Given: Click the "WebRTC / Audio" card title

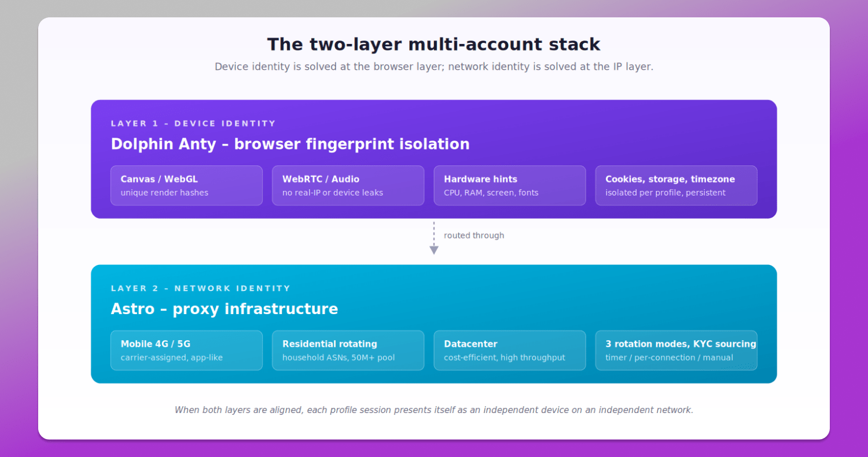Looking at the screenshot, I should (321, 179).
